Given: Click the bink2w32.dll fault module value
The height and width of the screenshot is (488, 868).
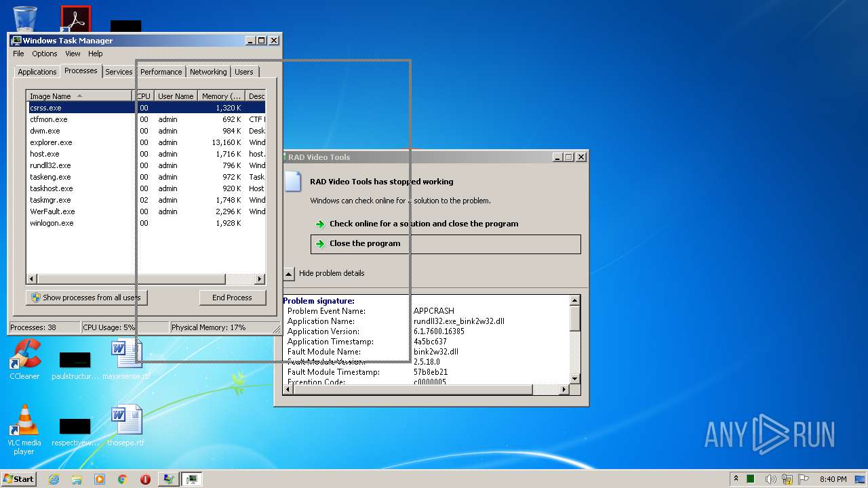Looking at the screenshot, I should (x=436, y=352).
